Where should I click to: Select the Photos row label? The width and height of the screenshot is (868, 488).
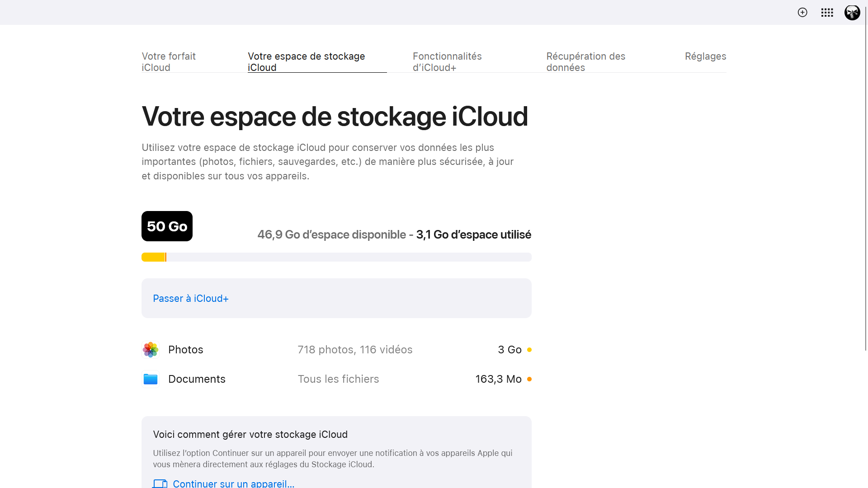[186, 350]
